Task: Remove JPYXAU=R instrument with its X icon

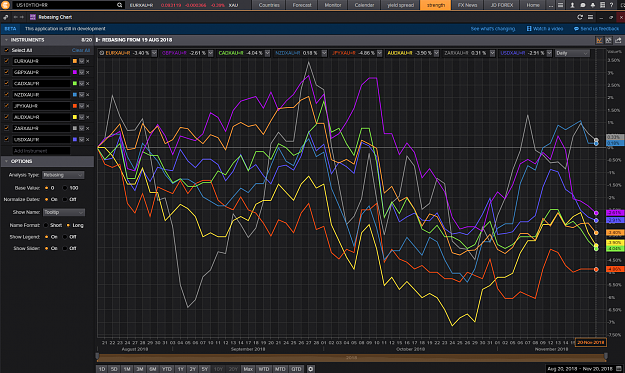Action: pyautogui.click(x=88, y=106)
